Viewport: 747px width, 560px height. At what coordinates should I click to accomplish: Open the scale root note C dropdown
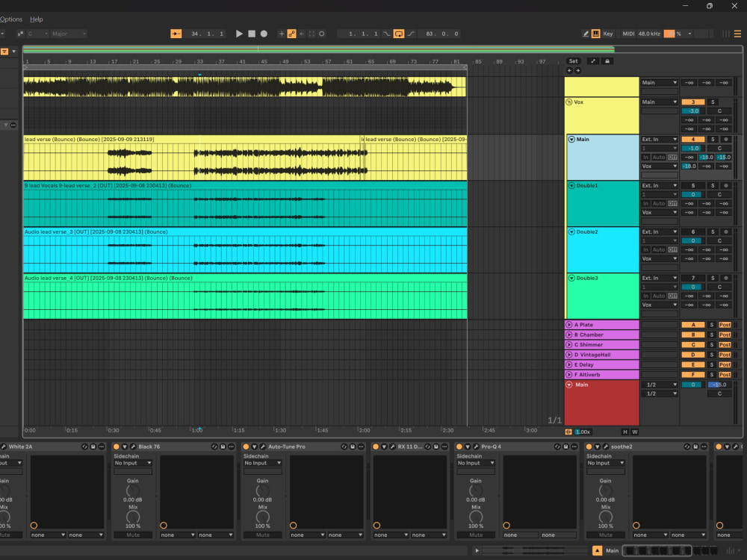tap(37, 34)
